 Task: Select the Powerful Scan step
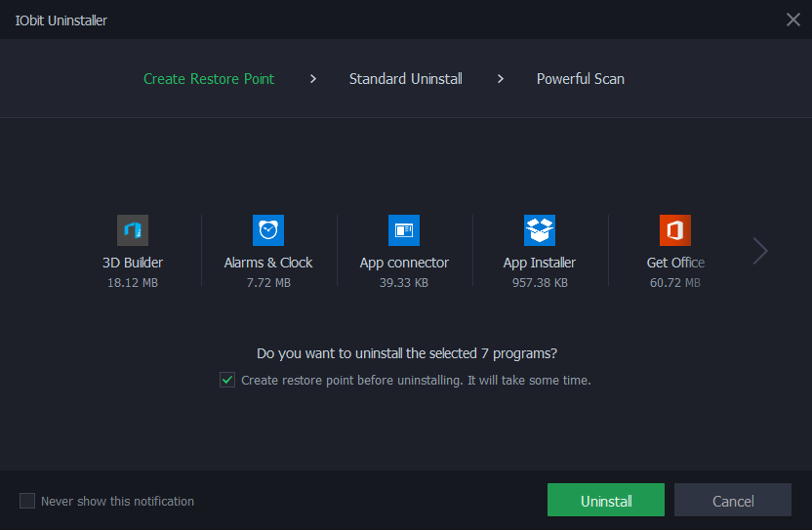click(581, 79)
